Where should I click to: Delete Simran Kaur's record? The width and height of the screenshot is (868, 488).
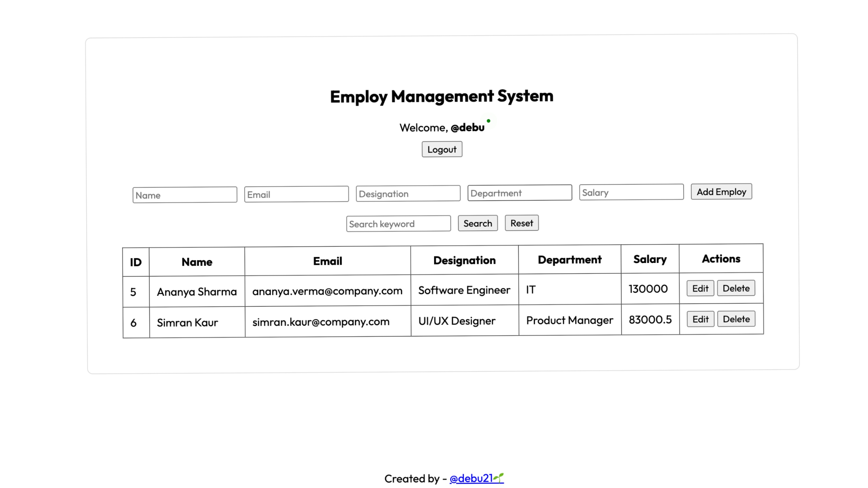tap(736, 319)
